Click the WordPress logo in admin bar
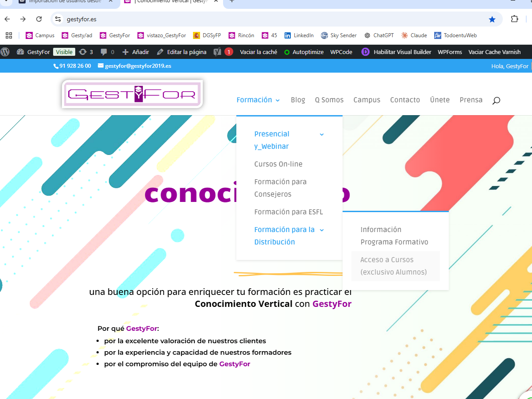The image size is (532, 399). [x=5, y=52]
